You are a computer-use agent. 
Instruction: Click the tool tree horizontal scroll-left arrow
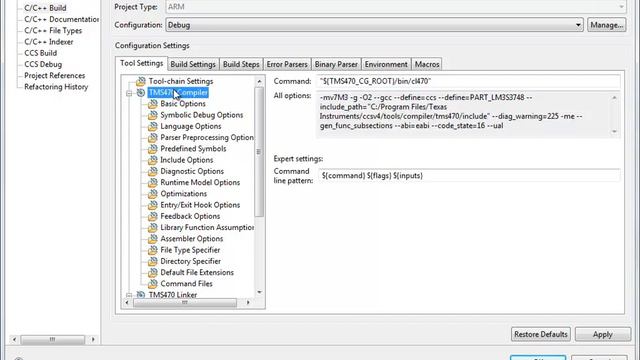pos(127,302)
